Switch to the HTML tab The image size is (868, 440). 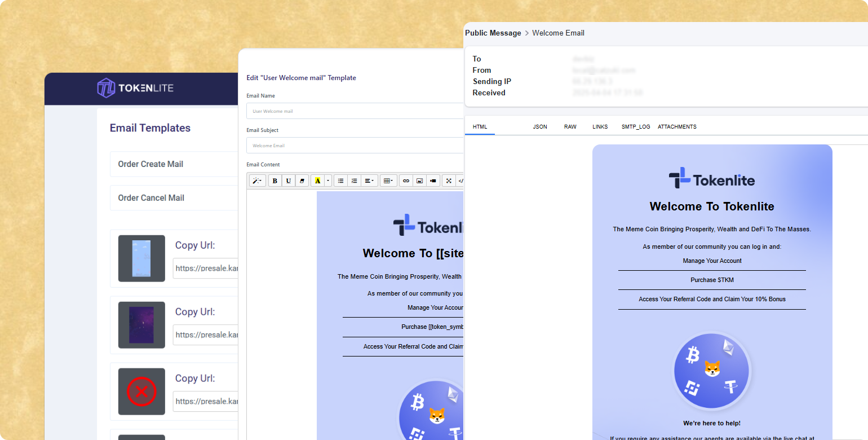click(480, 127)
